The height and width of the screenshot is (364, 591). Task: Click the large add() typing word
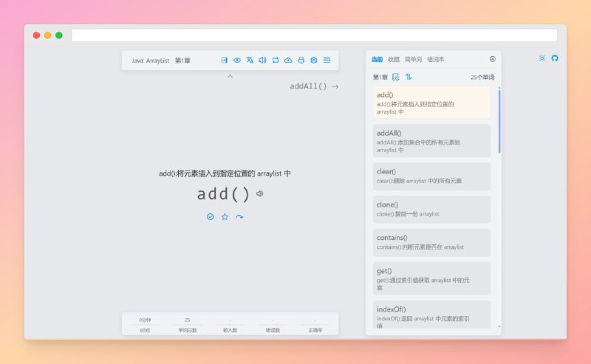(x=224, y=194)
